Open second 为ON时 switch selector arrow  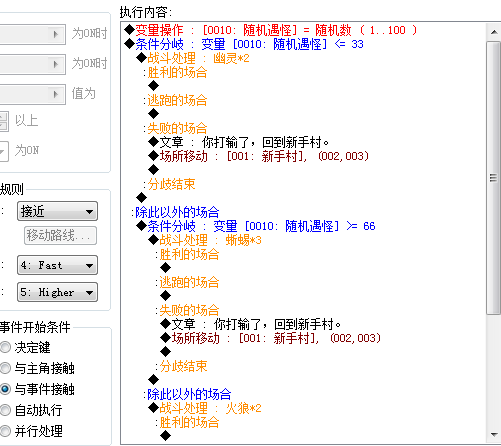coord(56,64)
